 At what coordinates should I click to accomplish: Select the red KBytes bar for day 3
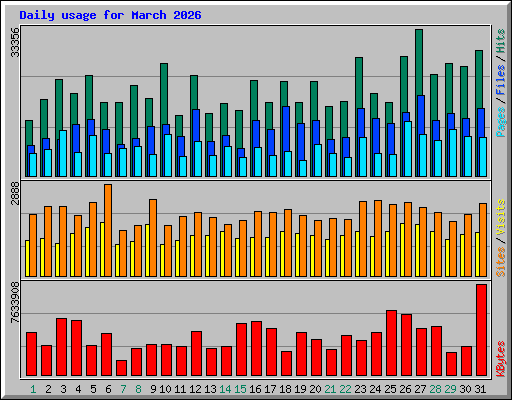click(61, 347)
